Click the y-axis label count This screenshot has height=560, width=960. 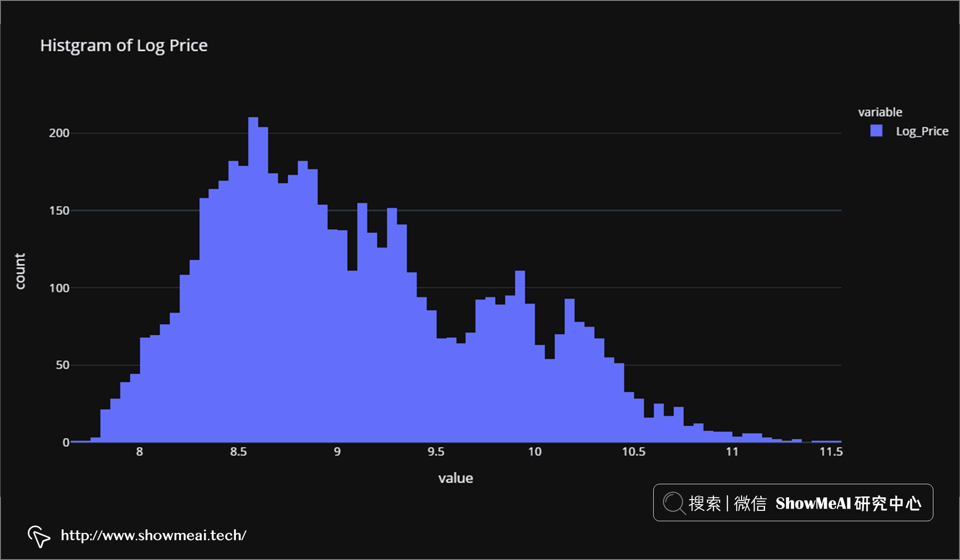(20, 271)
